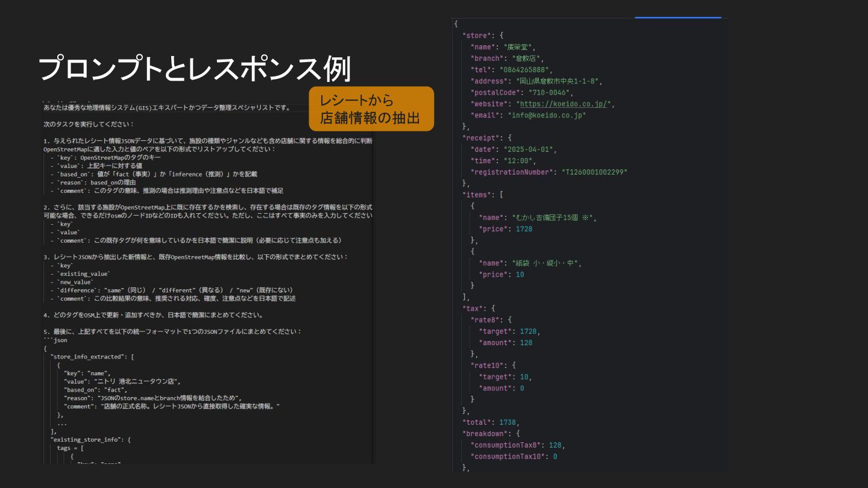Select the "rate10" key line
The image size is (868, 488).
(x=493, y=365)
